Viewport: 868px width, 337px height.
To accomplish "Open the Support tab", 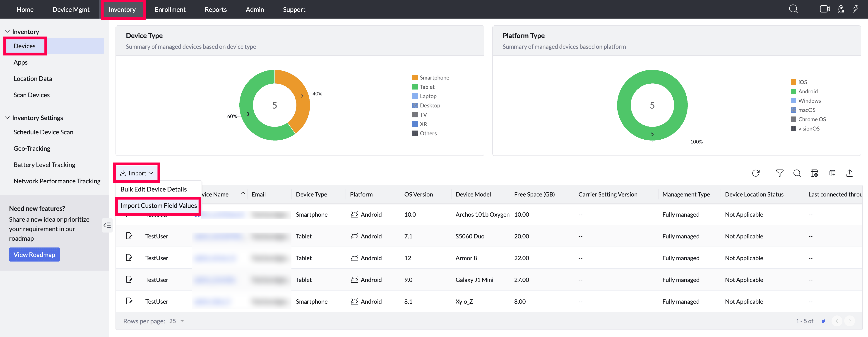I will 294,10.
